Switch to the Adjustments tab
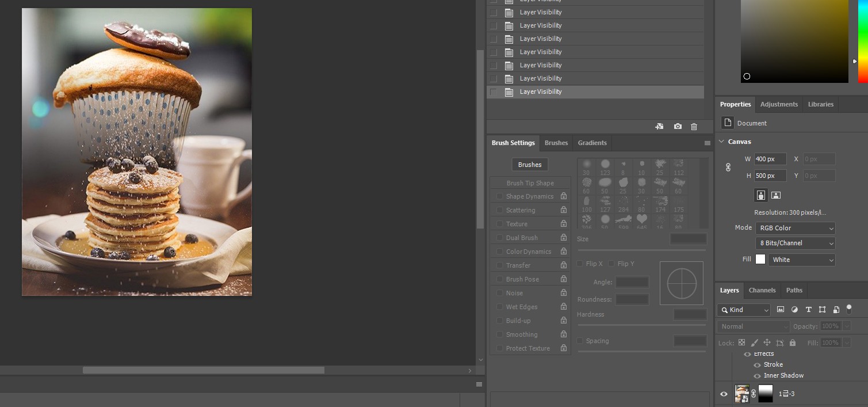 click(x=779, y=104)
